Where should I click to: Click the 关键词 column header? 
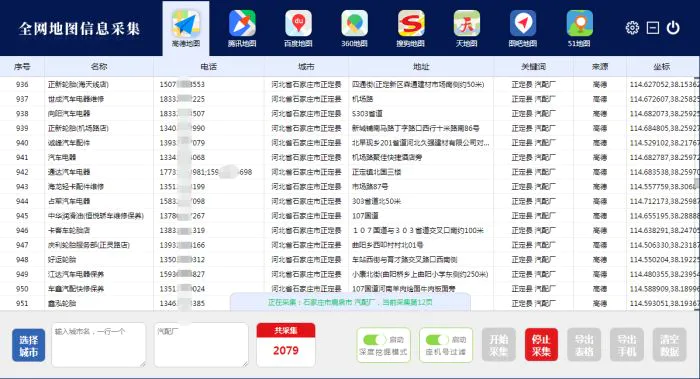(533, 67)
